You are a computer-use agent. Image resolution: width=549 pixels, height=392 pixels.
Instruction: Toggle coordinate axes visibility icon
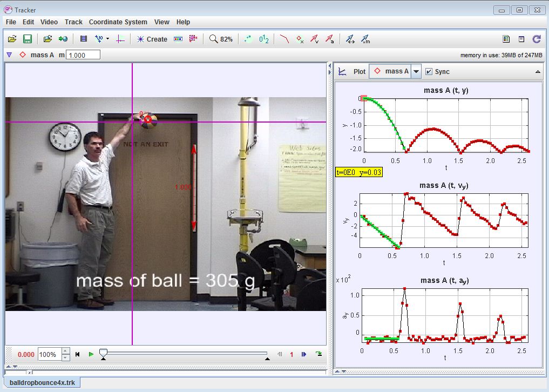click(120, 39)
